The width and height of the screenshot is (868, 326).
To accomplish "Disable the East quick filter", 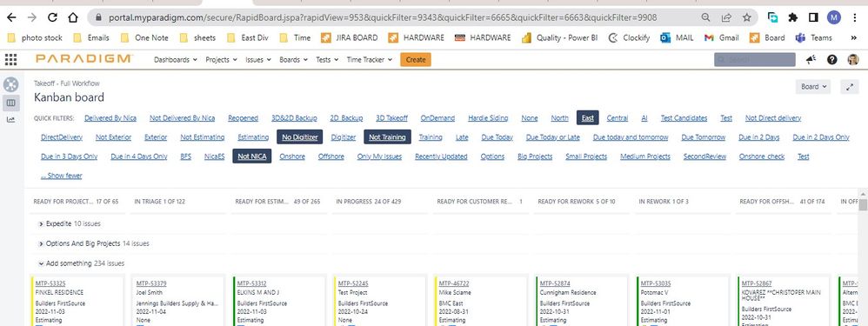I will pyautogui.click(x=587, y=118).
